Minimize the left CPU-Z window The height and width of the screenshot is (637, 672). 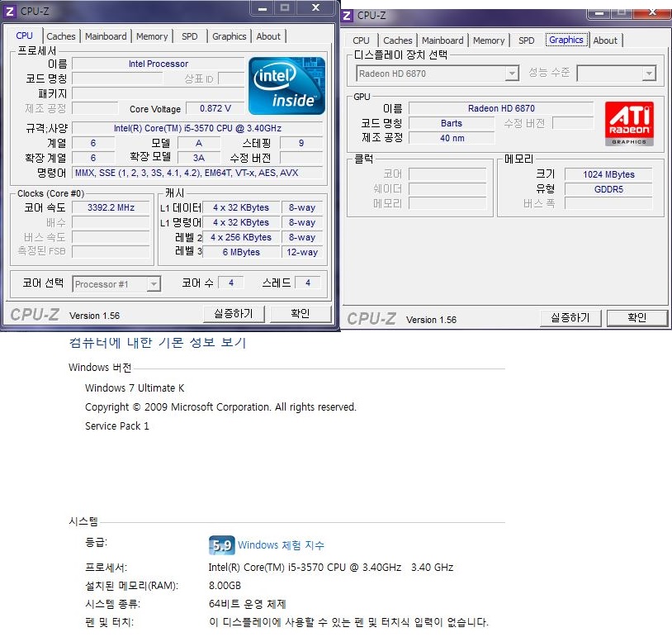pyautogui.click(x=263, y=8)
